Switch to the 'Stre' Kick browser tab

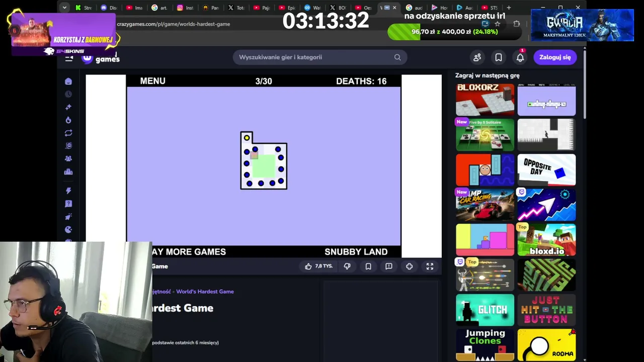[84, 8]
